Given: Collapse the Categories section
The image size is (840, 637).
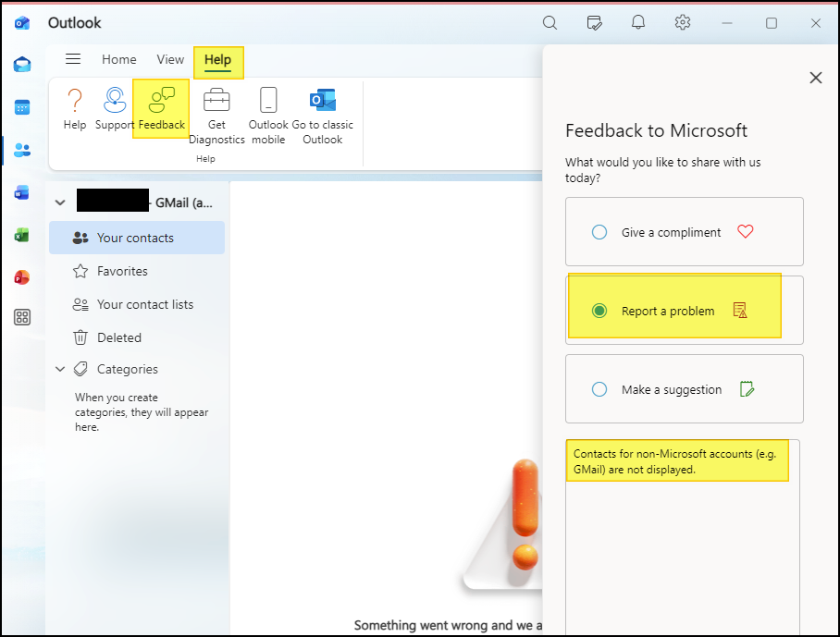Looking at the screenshot, I should [60, 370].
